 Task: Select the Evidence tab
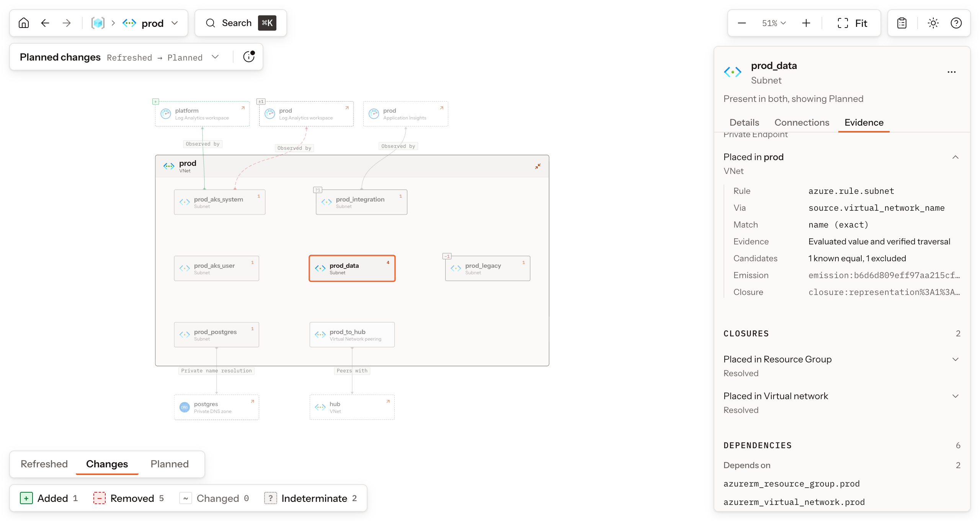coord(864,123)
